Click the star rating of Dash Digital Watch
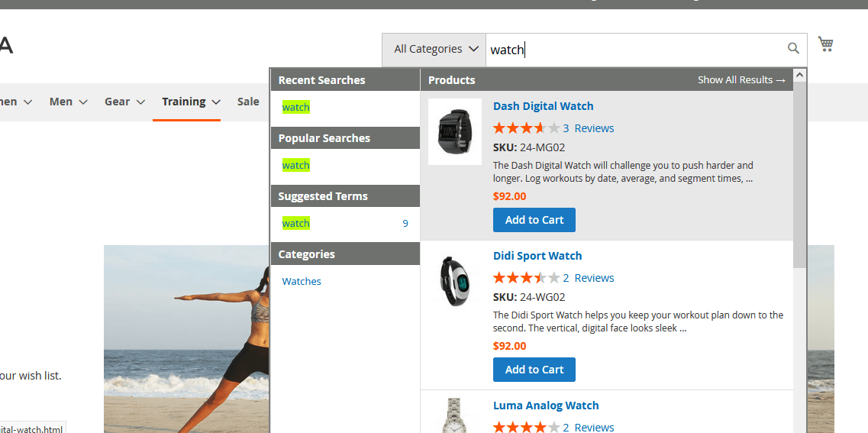Image resolution: width=868 pixels, height=433 pixels. pos(526,128)
